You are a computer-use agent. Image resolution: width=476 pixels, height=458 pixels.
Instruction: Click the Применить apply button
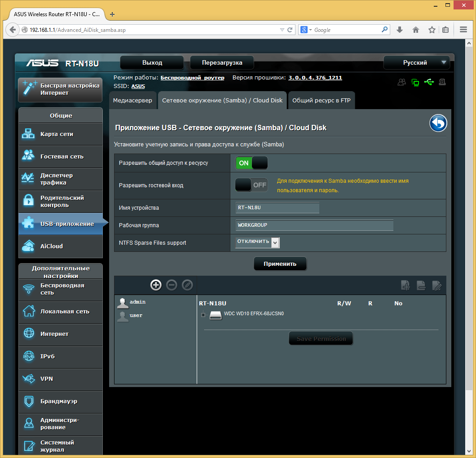(280, 264)
